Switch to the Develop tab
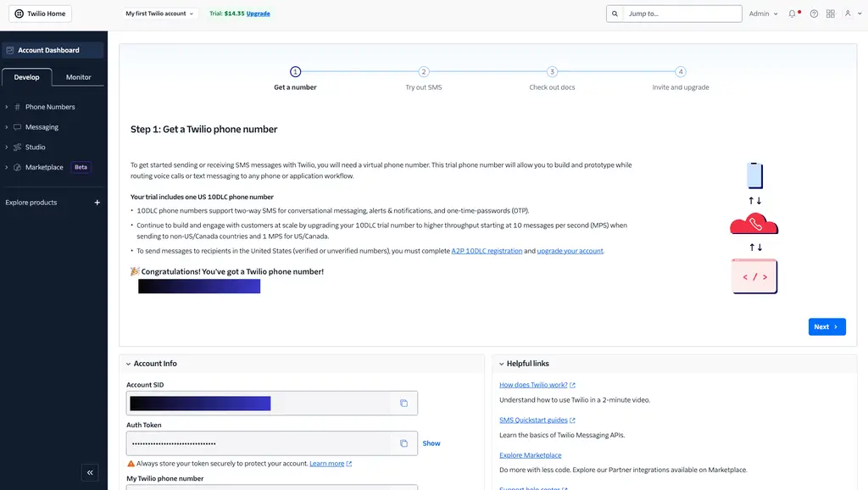Viewport: 868px width, 490px height. 26,77
